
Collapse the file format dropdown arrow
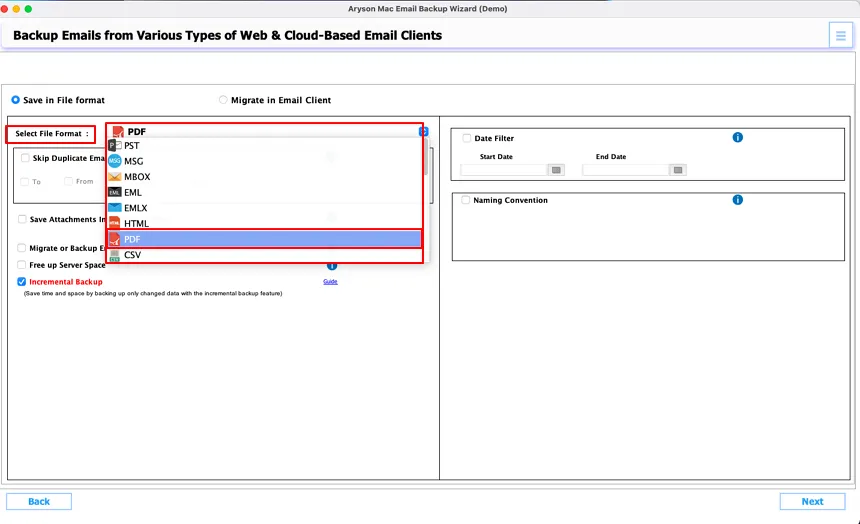point(423,132)
